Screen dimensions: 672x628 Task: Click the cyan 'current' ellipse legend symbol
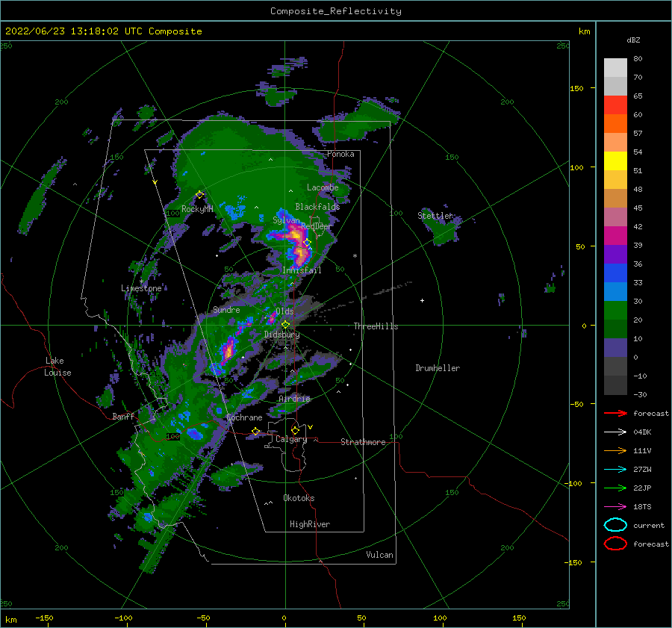(615, 525)
